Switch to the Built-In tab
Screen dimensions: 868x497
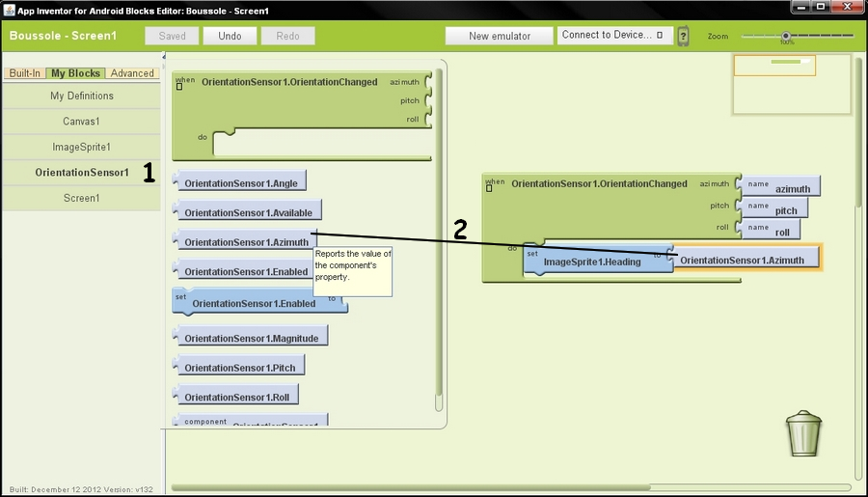(x=24, y=73)
